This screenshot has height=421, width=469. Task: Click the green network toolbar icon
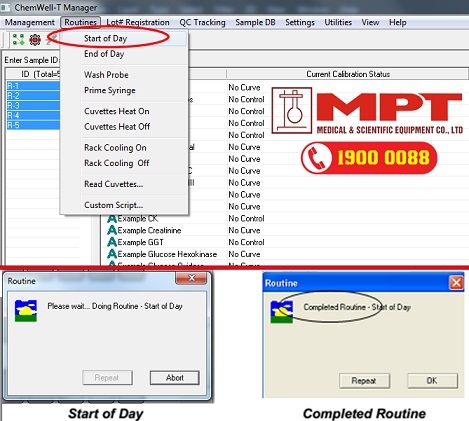(18, 39)
